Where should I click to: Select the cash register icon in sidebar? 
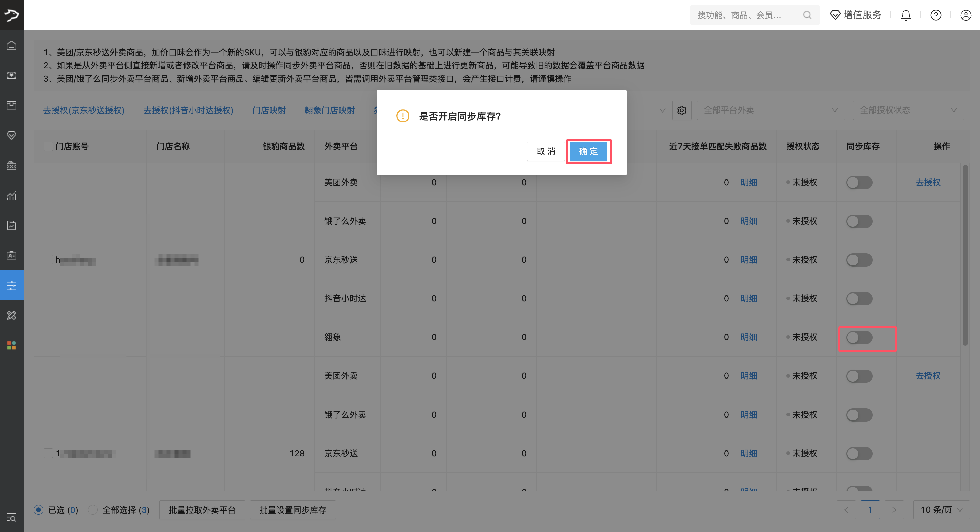[11, 75]
